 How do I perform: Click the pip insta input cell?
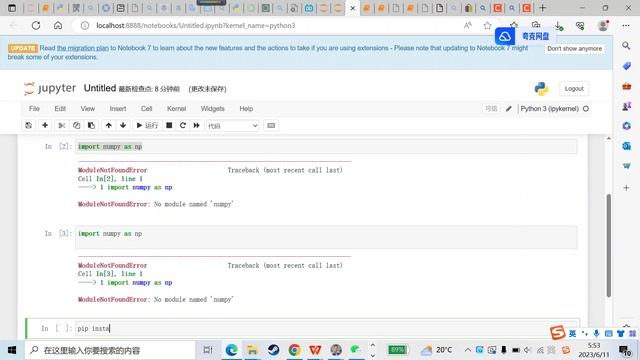pyautogui.click(x=327, y=328)
